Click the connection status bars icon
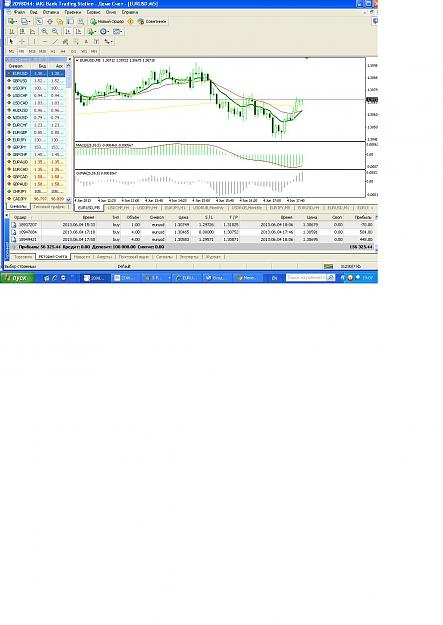This screenshot has height=625, width=443. pyautogui.click(x=329, y=267)
